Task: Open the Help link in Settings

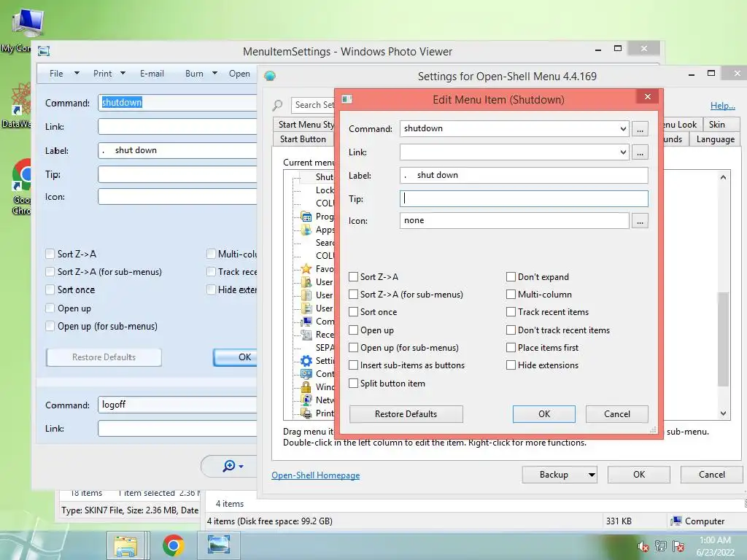Action: coord(723,106)
